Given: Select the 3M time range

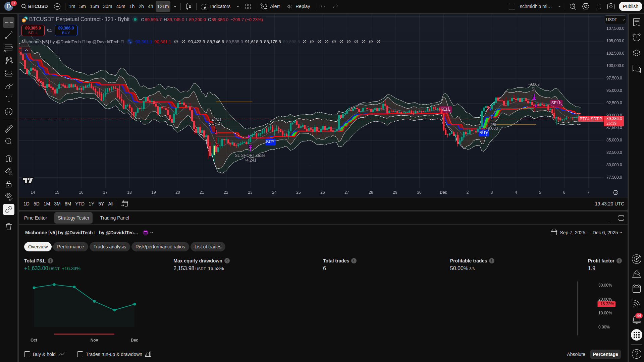Looking at the screenshot, I should tap(57, 204).
